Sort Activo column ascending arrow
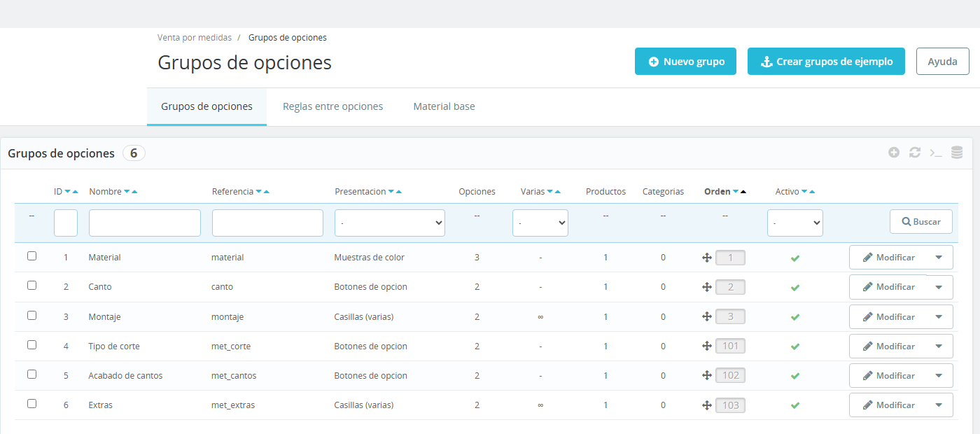Viewport: 980px width, 434px height. (812, 192)
